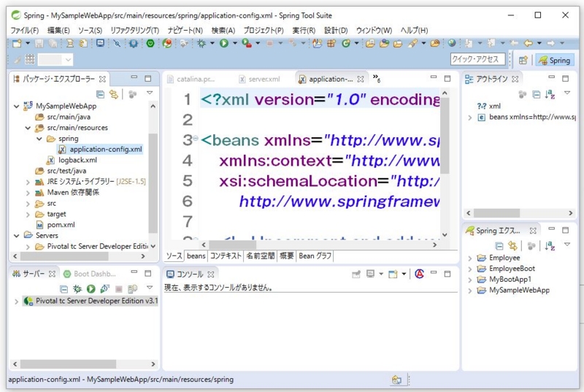Expand JRE システム・ライブラリー node

pos(28,182)
